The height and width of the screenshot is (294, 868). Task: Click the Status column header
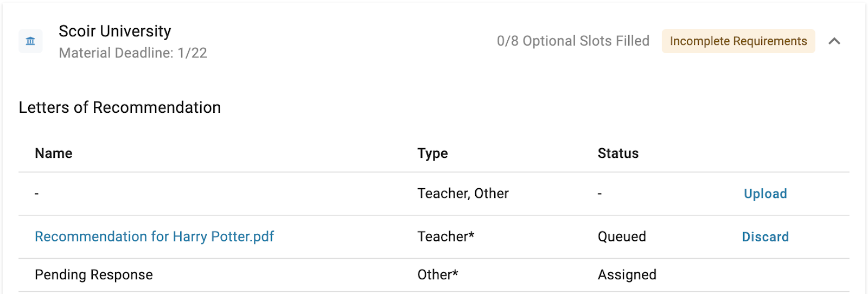pyautogui.click(x=618, y=154)
